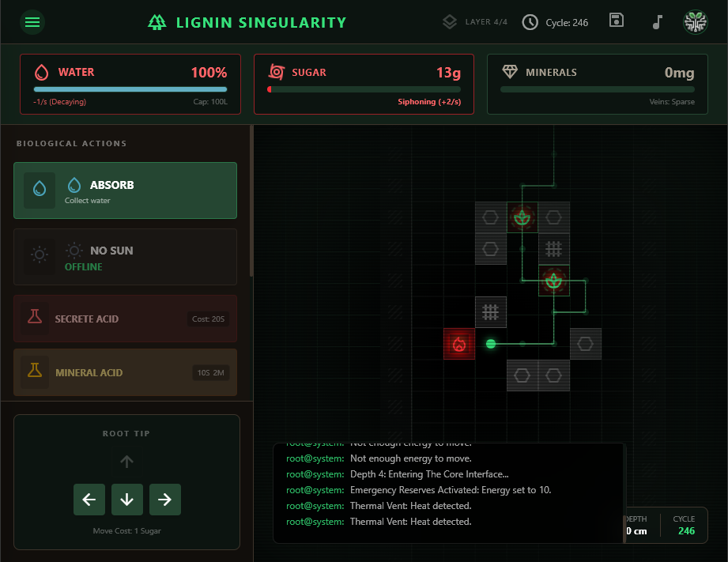
Task: Click the minerals diamond icon
Action: pos(510,71)
